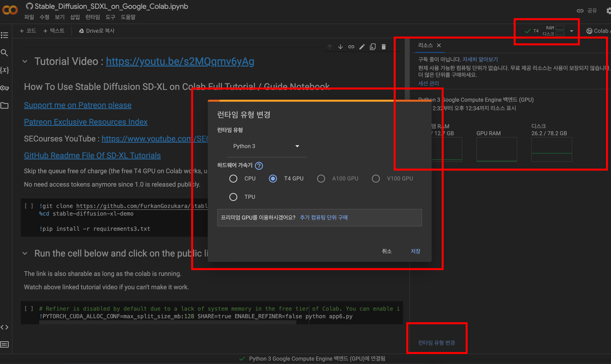Select the T4 GPU hardware accelerator
Screen dimensions: 611x364
pyautogui.click(x=273, y=179)
